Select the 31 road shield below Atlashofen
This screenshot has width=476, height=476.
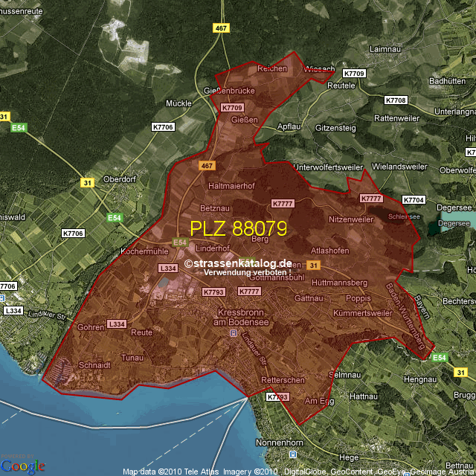click(313, 266)
